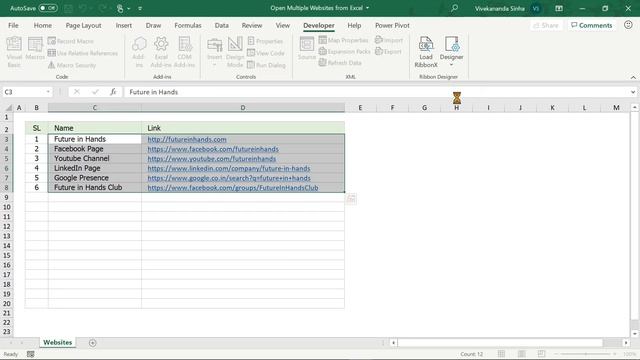Image resolution: width=640 pixels, height=360 pixels.
Task: Open the Facebook futureinhands page link
Action: point(213,149)
